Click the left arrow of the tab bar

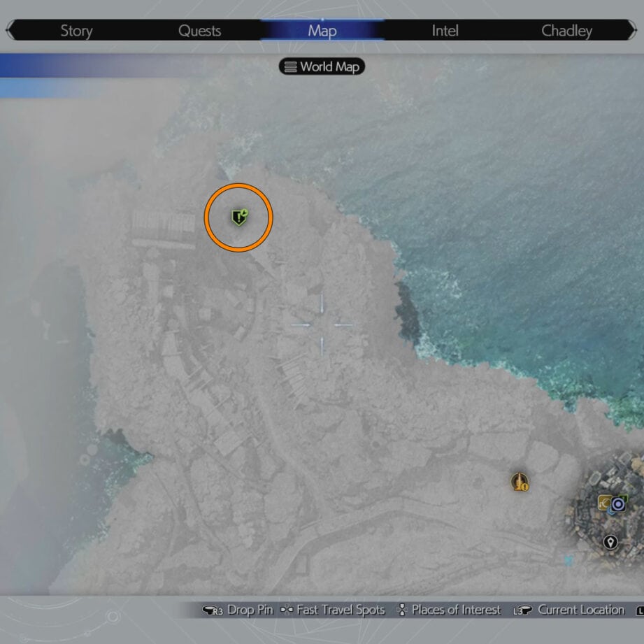[x=10, y=30]
